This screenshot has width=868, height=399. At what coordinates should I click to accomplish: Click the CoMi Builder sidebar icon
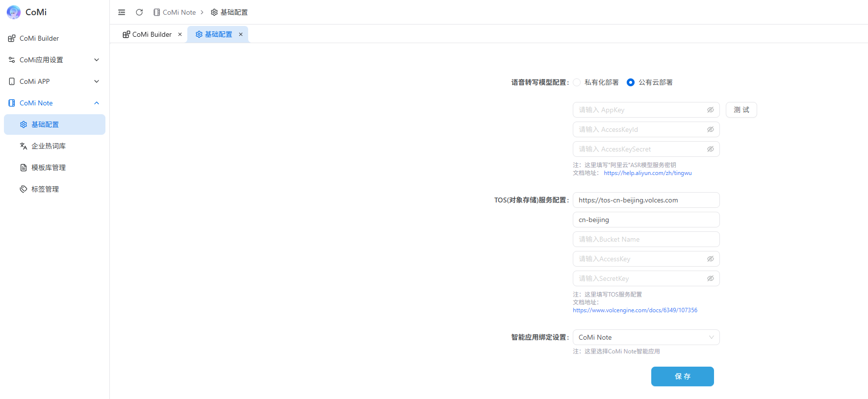pyautogui.click(x=12, y=38)
